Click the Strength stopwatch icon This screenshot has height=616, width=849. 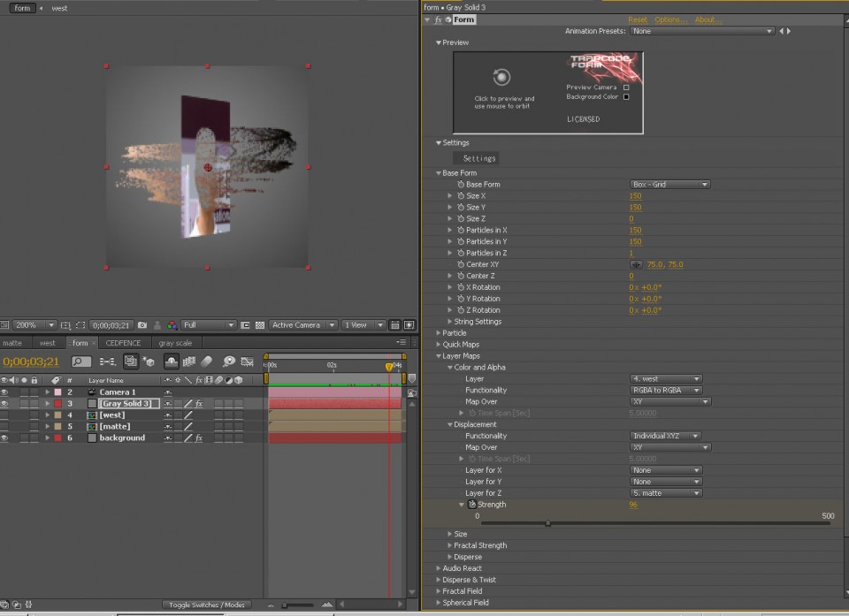[472, 505]
